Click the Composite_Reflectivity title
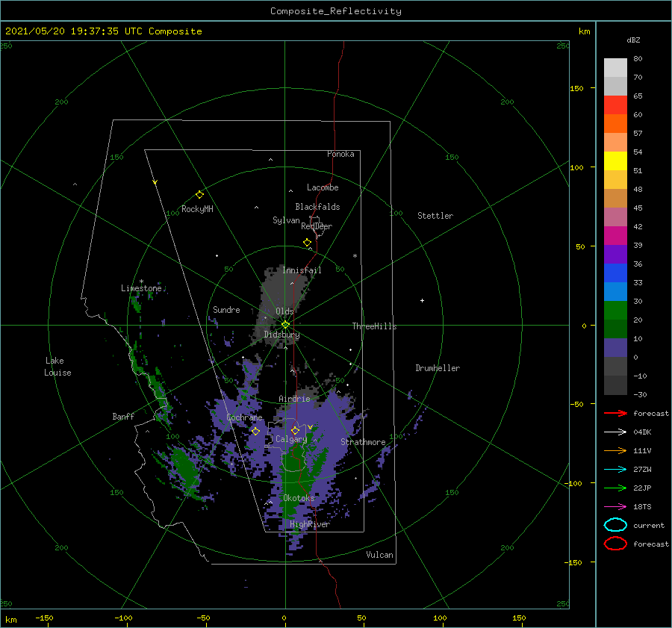Viewport: 672px width, 628px height. click(335, 11)
